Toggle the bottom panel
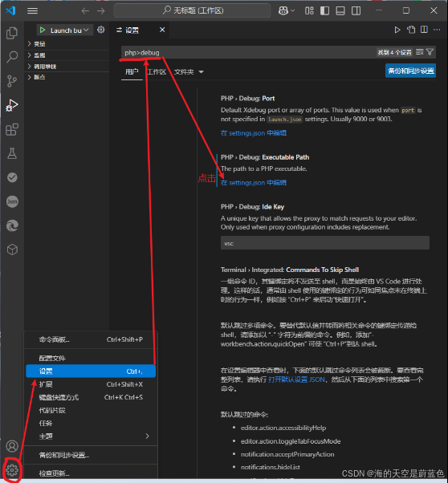448x483 pixels. (x=340, y=10)
